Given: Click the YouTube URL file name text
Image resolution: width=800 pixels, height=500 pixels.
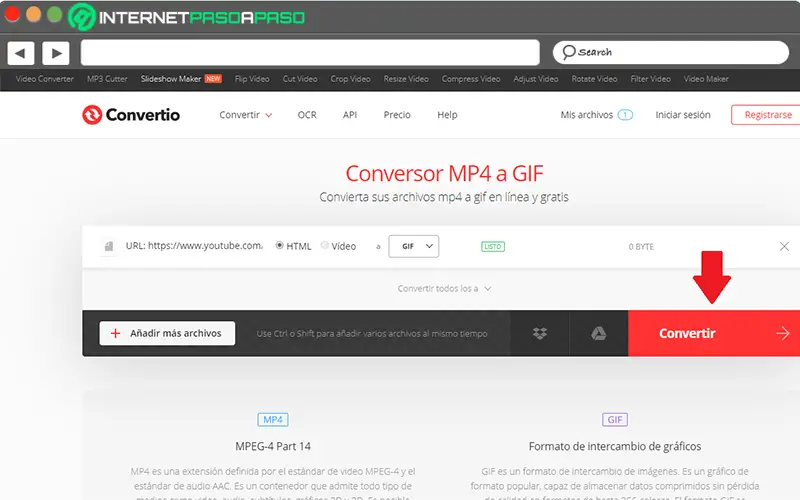Looking at the screenshot, I should click(194, 245).
